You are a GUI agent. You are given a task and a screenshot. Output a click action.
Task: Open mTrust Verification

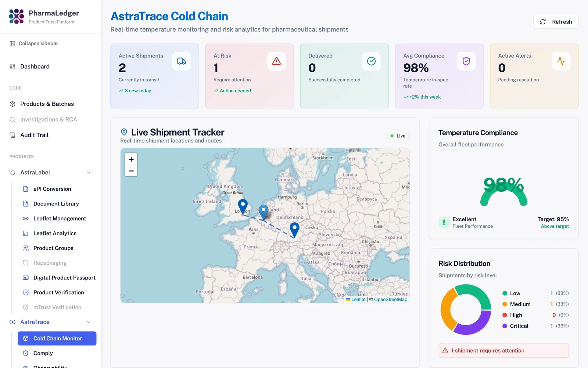tap(57, 307)
